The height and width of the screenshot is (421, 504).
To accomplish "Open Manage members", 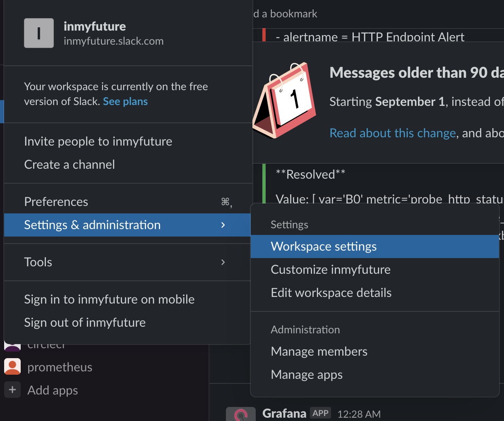I will tap(375, 352).
